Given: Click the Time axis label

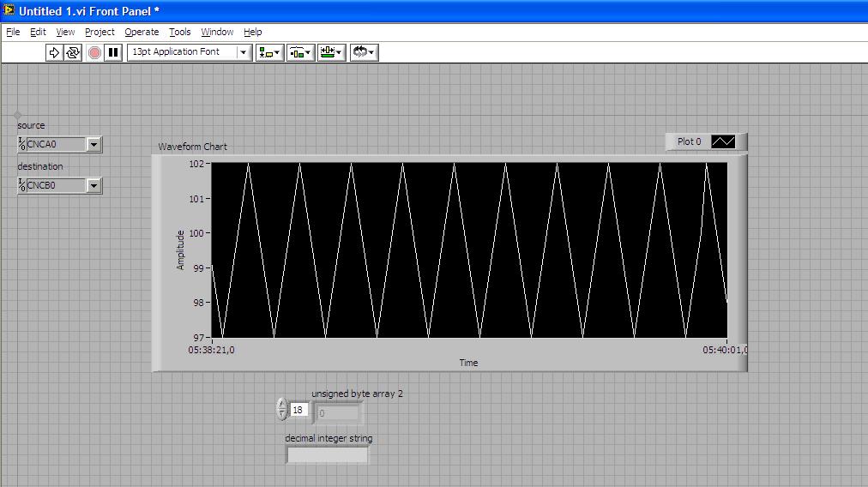Looking at the screenshot, I should coord(468,363).
